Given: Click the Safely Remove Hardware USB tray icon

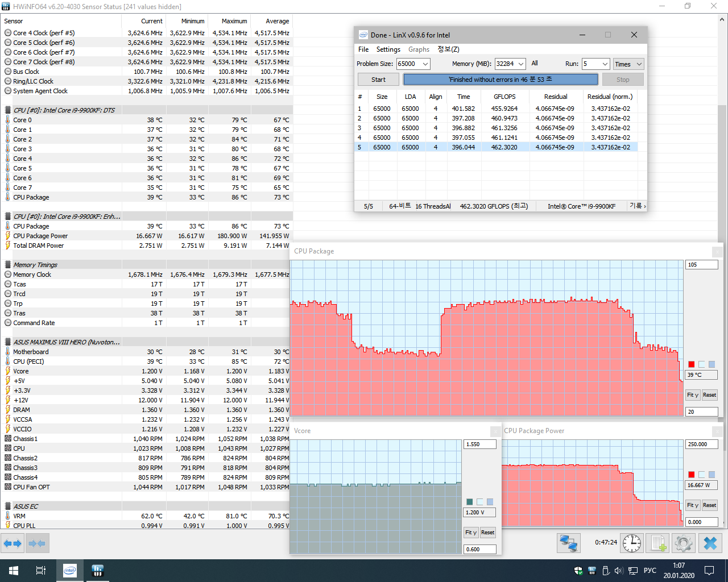Looking at the screenshot, I should (606, 571).
